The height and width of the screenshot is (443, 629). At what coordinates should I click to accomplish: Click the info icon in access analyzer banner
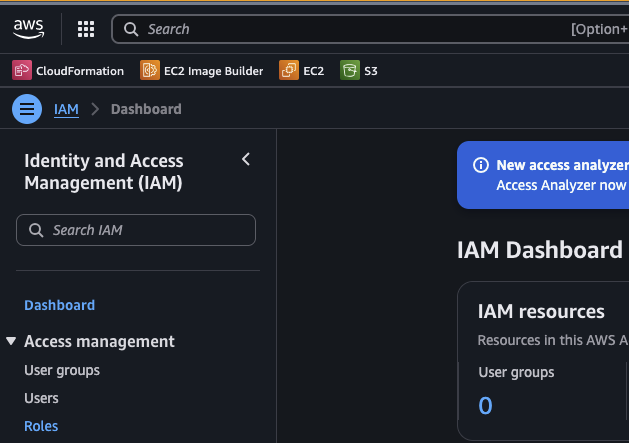[x=481, y=166]
